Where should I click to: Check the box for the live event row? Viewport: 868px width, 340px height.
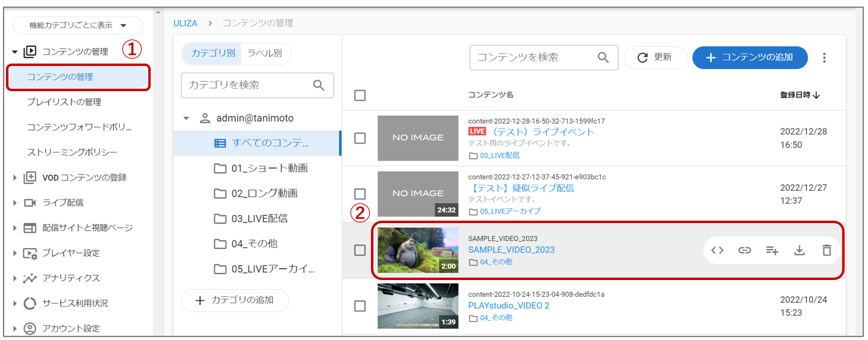pyautogui.click(x=360, y=138)
